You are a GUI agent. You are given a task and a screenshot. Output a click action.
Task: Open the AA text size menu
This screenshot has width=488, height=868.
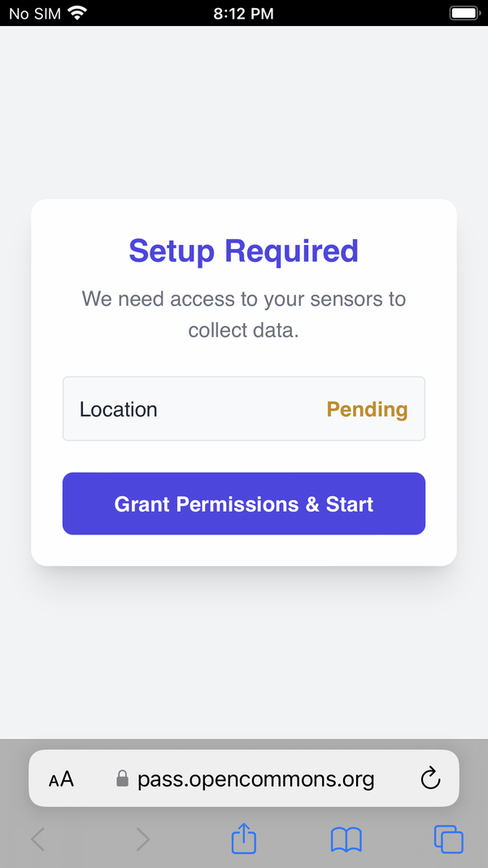point(61,779)
